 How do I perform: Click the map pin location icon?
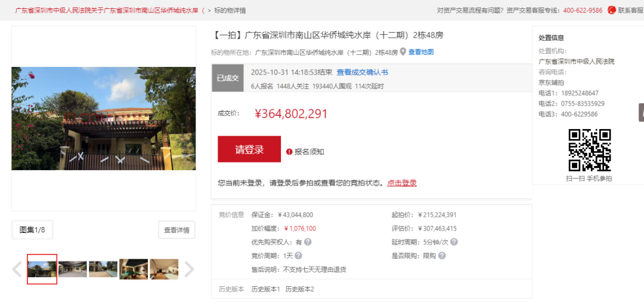click(x=403, y=52)
